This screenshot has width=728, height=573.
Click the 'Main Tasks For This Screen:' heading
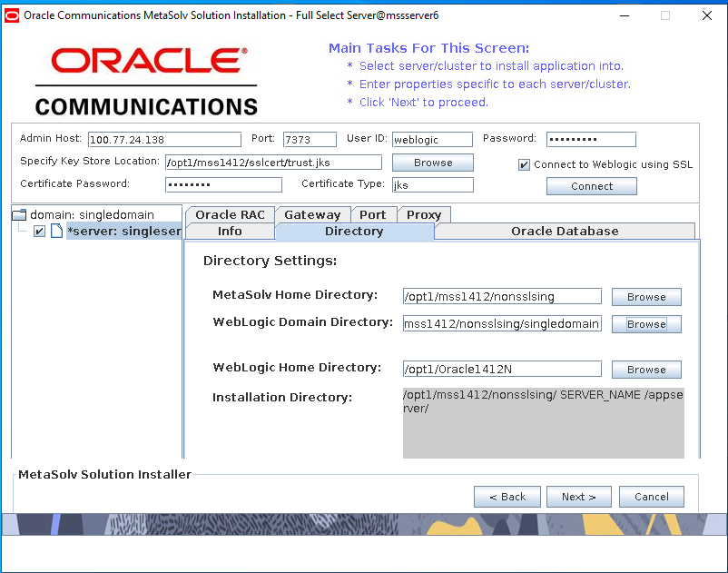[x=428, y=48]
